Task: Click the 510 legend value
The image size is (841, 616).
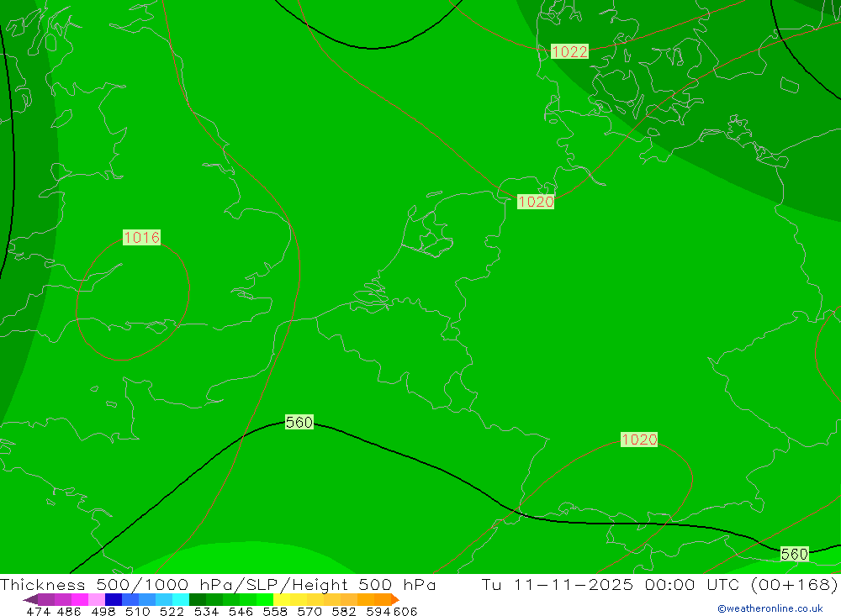Action: coord(137,611)
